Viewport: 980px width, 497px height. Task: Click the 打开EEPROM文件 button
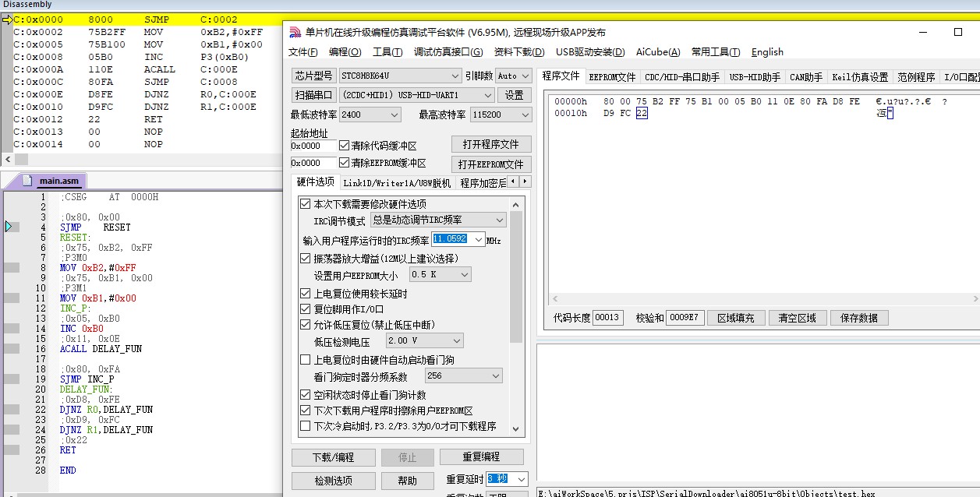[x=491, y=164]
